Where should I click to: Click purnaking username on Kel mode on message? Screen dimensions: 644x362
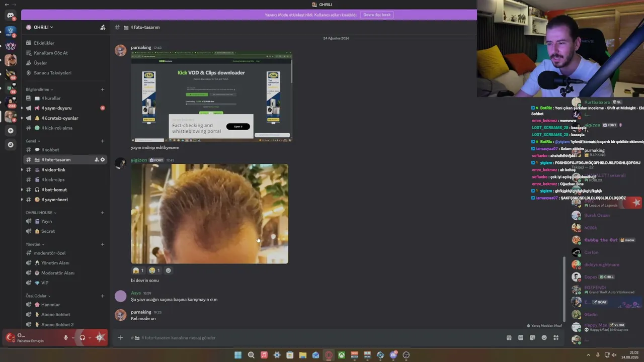141,312
